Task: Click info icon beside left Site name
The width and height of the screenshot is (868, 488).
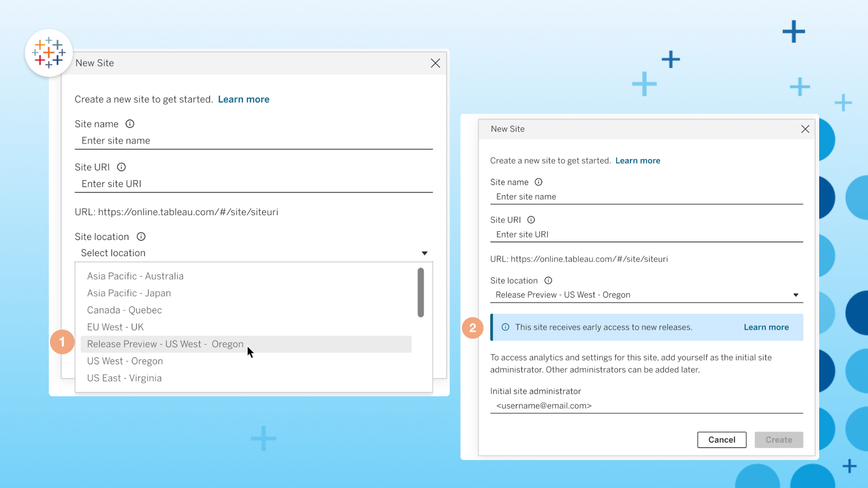Action: click(x=130, y=124)
